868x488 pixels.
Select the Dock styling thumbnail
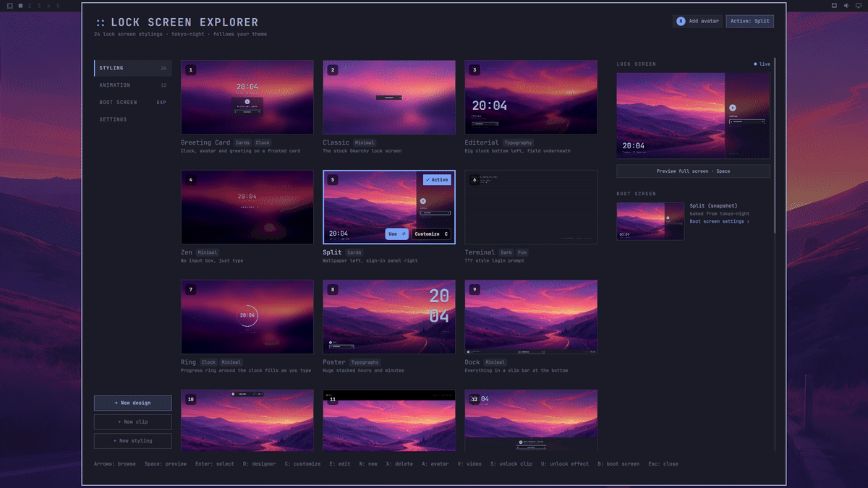pos(531,317)
